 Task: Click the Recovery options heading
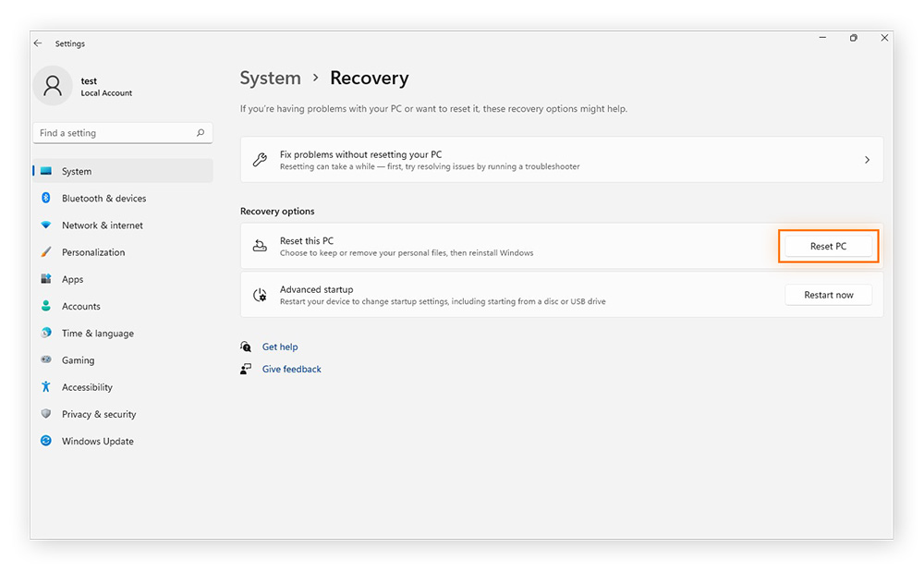pyautogui.click(x=277, y=211)
